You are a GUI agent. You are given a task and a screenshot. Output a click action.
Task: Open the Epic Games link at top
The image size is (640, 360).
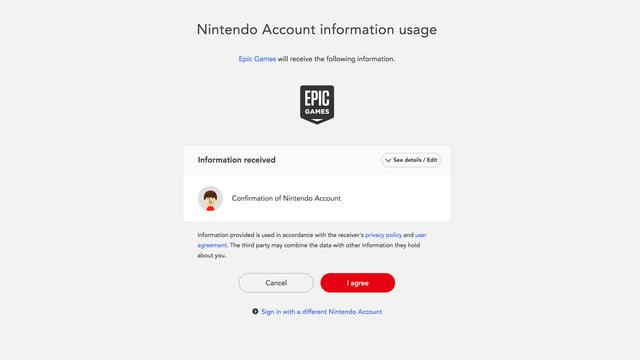click(x=257, y=59)
